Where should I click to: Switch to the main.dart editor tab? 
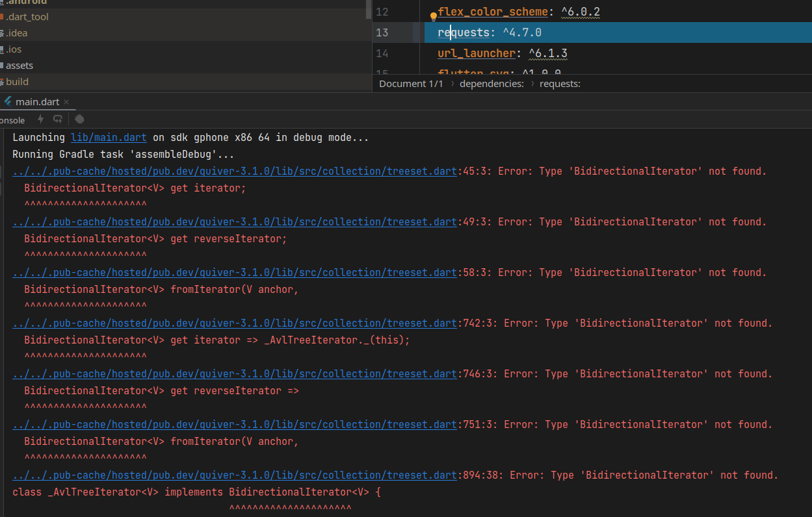coord(37,101)
